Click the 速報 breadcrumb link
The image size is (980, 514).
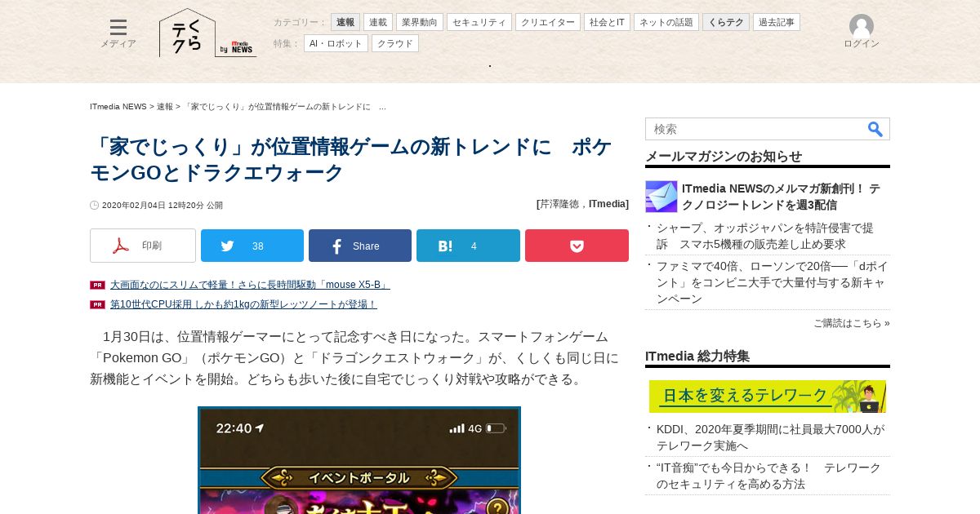click(x=165, y=107)
